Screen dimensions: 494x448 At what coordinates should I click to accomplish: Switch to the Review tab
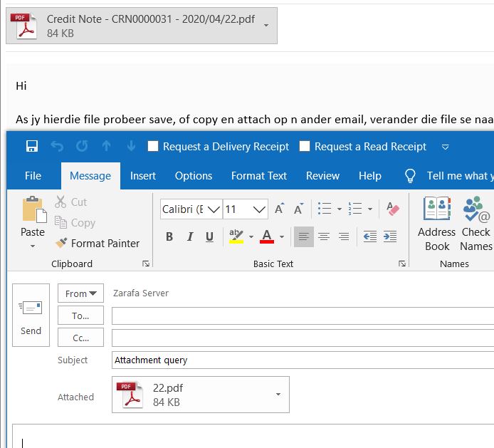coord(322,176)
